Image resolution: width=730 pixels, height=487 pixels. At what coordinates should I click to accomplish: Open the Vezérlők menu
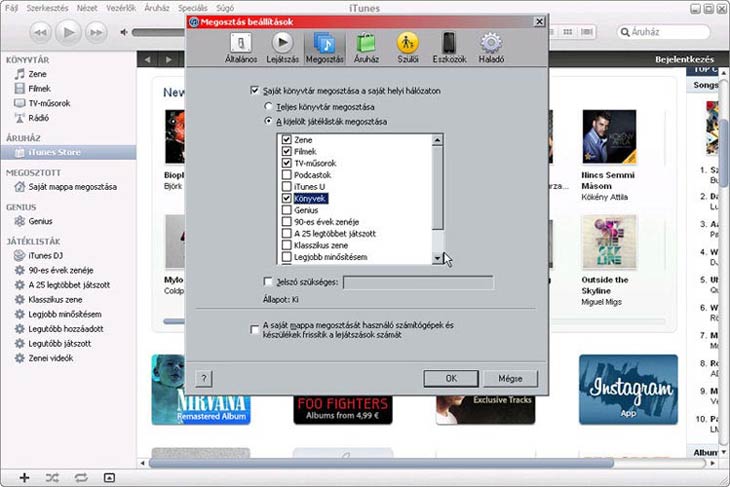120,7
